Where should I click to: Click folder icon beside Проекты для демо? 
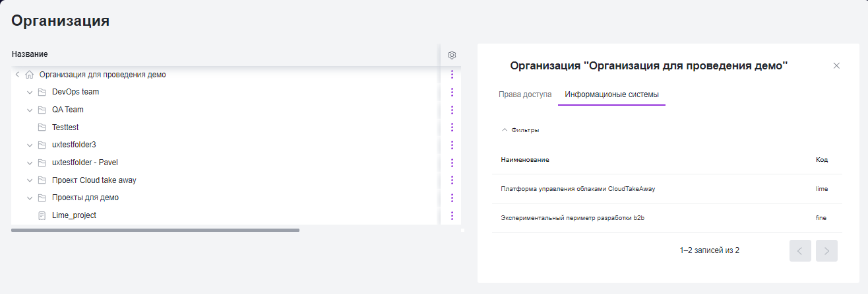pyautogui.click(x=42, y=198)
